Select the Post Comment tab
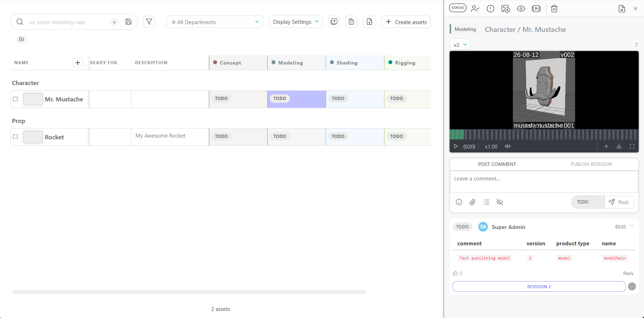The image size is (644, 318). click(x=497, y=164)
